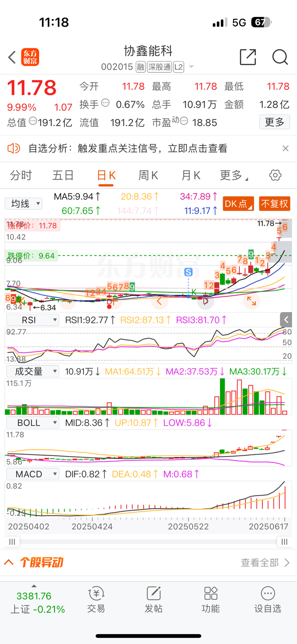Open the 成交量 indicator dropdown
The height and width of the screenshot is (644, 297).
tap(33, 371)
